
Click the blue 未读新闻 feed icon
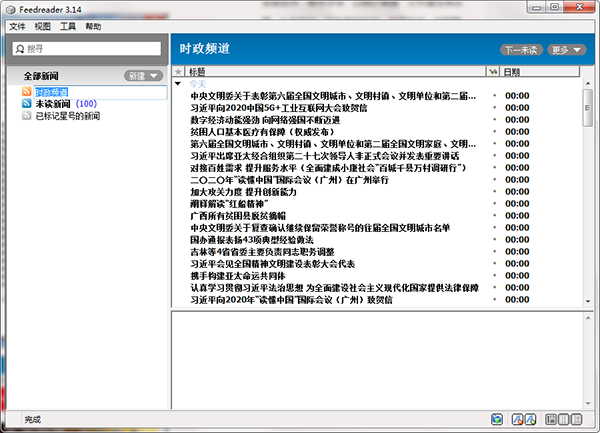click(x=26, y=104)
